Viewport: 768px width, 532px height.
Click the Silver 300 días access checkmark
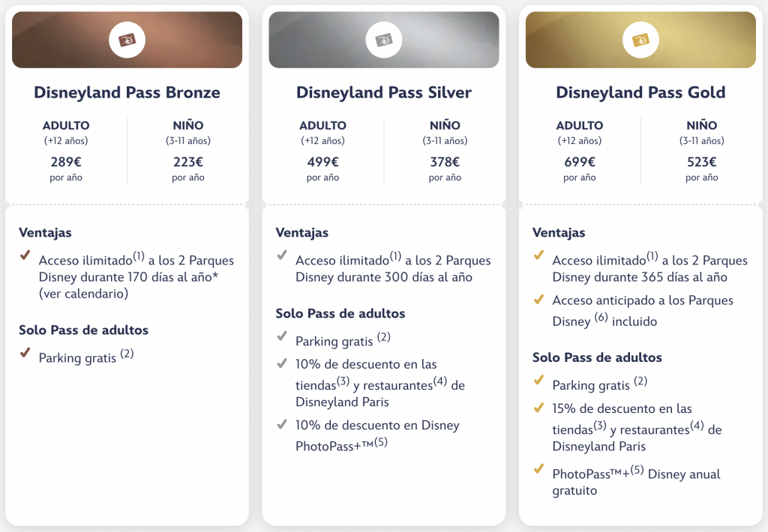tap(281, 256)
